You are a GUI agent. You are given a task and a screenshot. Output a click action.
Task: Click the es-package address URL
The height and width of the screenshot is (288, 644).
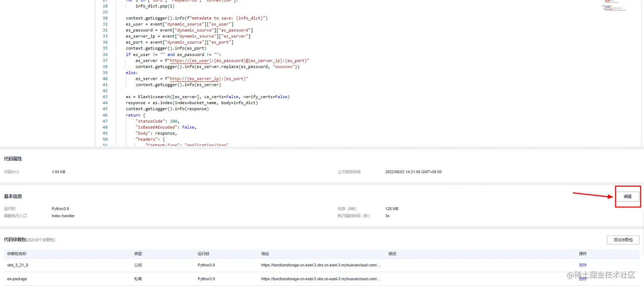(x=321, y=279)
